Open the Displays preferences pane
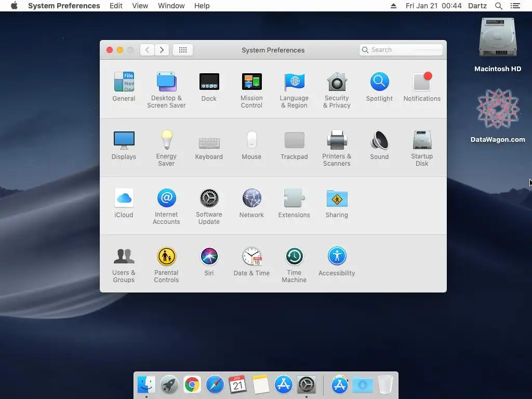Viewport: 532px width, 399px height. [124, 145]
